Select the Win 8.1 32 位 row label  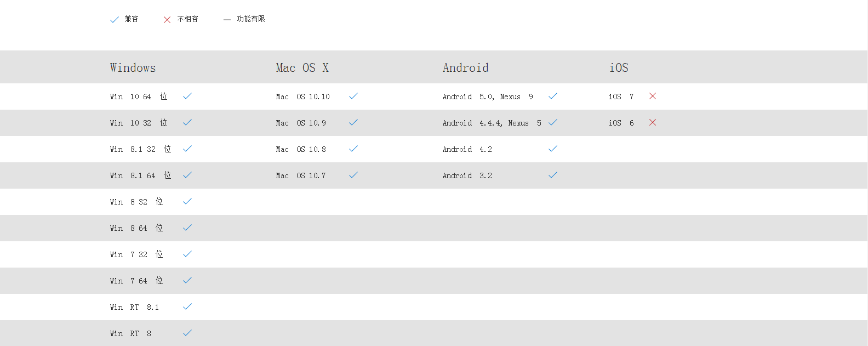click(141, 149)
